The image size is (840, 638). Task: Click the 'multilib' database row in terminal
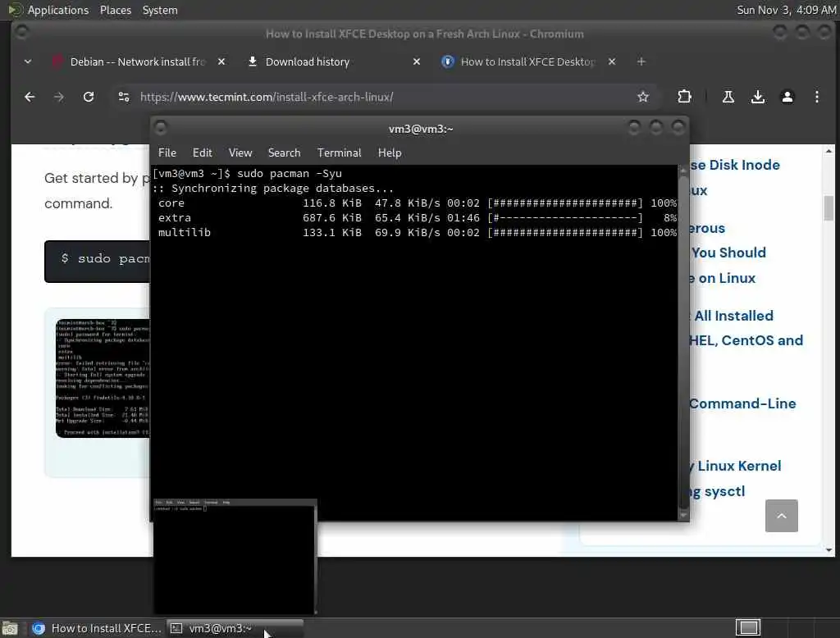point(417,233)
